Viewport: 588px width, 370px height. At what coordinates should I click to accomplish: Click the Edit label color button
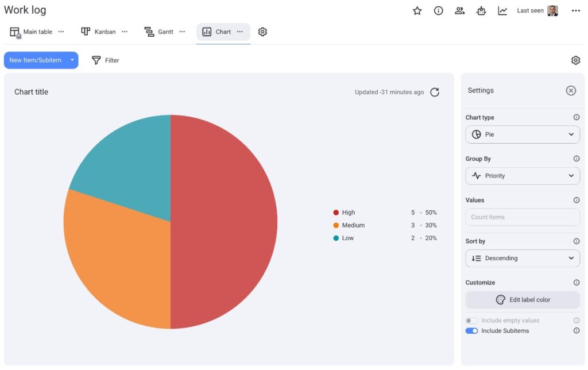coord(523,300)
